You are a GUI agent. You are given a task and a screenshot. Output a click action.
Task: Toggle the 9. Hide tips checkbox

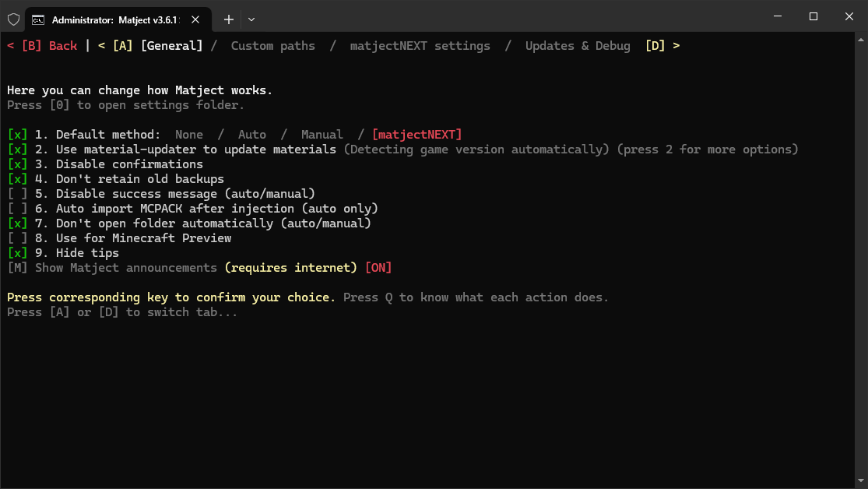click(x=17, y=253)
